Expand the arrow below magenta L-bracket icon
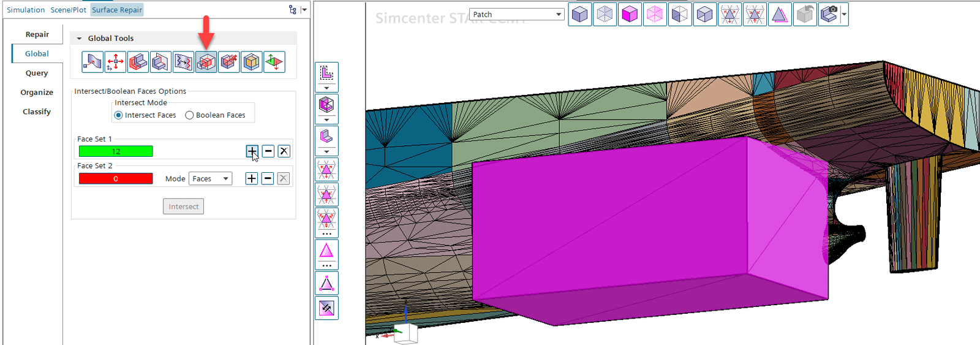 click(326, 152)
